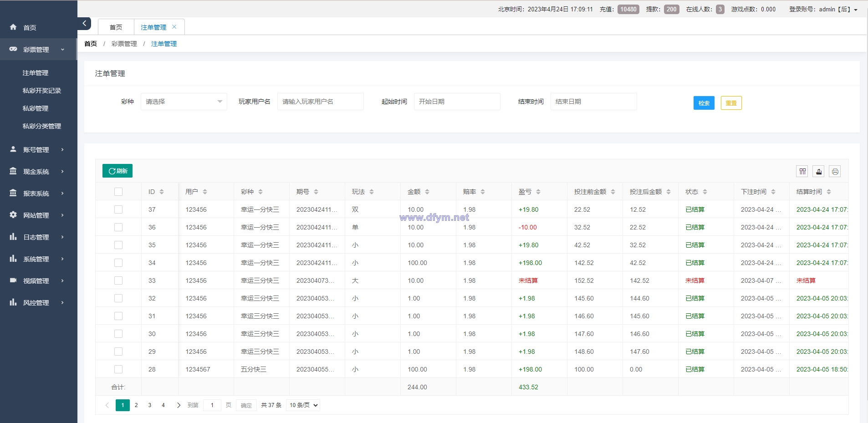Viewport: 868px width, 423px height.
Task: Open 私彩开奖记录 in the sidebar
Action: tap(42, 91)
